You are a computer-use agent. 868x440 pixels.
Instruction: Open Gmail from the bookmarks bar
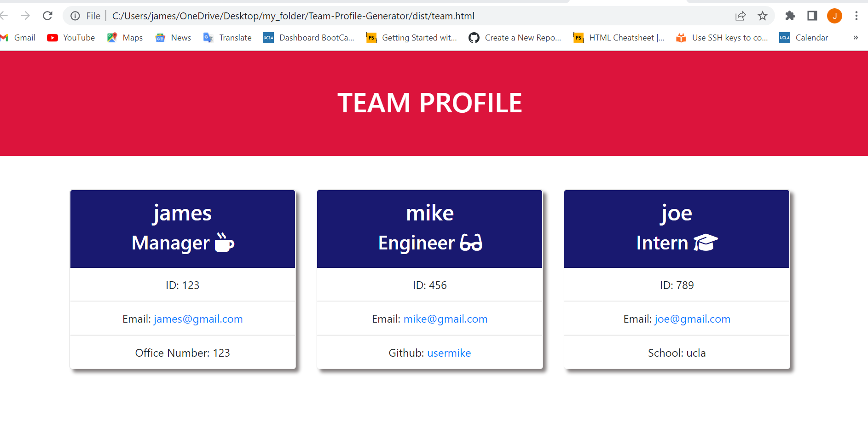18,38
